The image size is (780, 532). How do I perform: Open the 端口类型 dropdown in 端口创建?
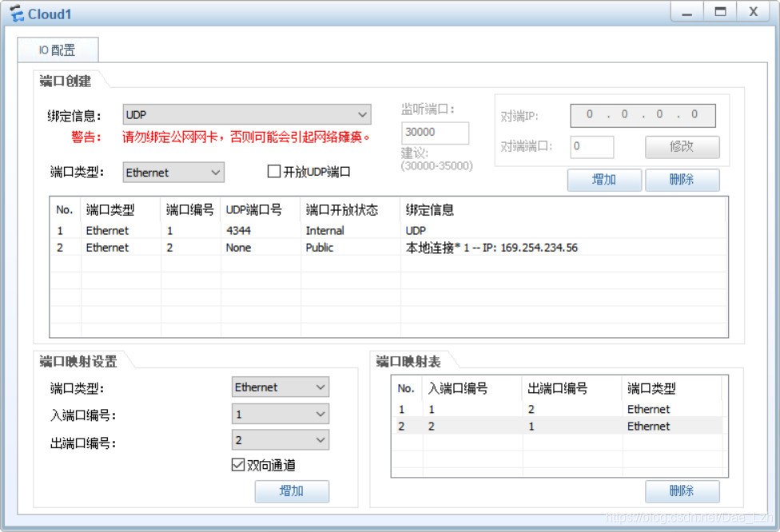(x=173, y=173)
